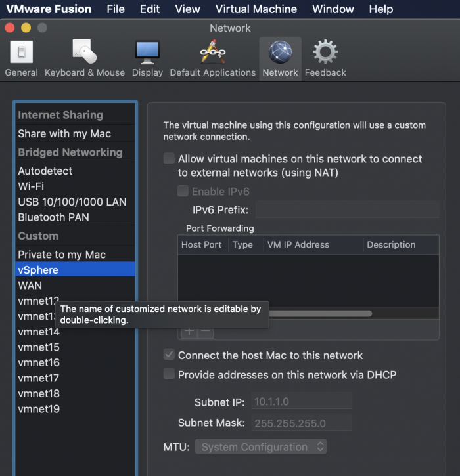This screenshot has height=476, width=460.
Task: Select Share with my Mac network
Action: [x=75, y=133]
